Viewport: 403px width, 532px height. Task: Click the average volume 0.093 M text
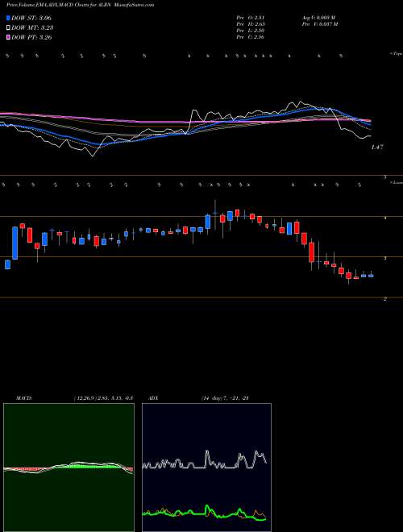pyautogui.click(x=318, y=18)
